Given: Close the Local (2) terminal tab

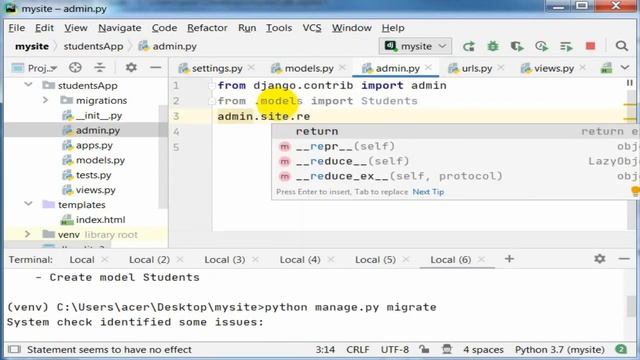Looking at the screenshot, I should pyautogui.click(x=180, y=260).
